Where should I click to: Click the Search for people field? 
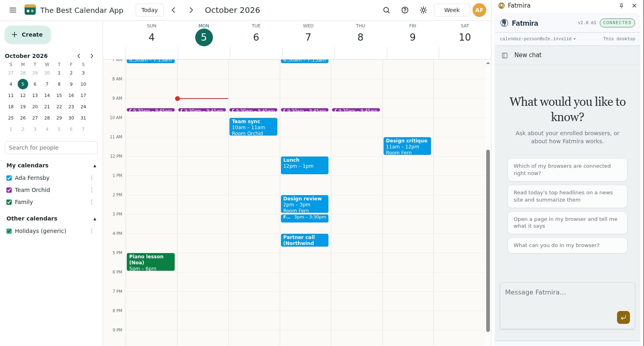(51, 148)
